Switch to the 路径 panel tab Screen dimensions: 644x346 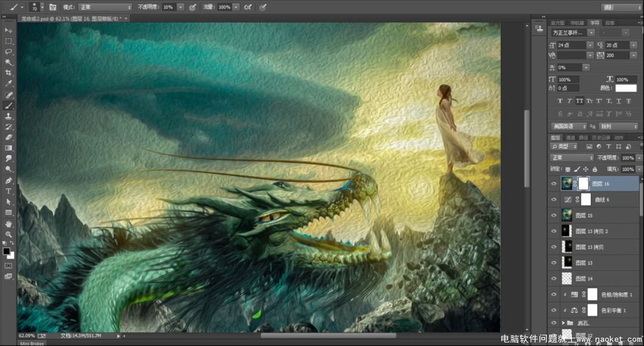tap(583, 138)
